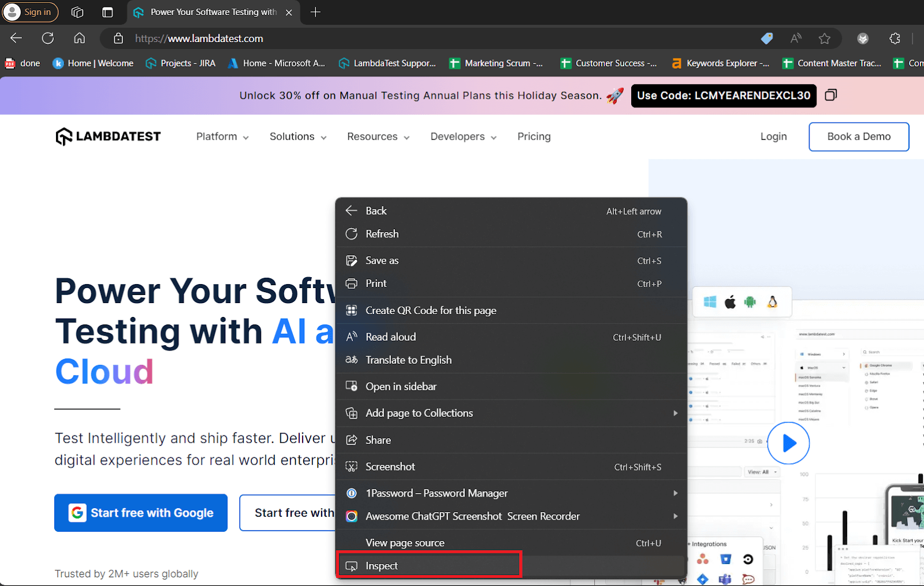924x586 pixels.
Task: Open the shopping tag icon in the address bar
Action: (767, 38)
